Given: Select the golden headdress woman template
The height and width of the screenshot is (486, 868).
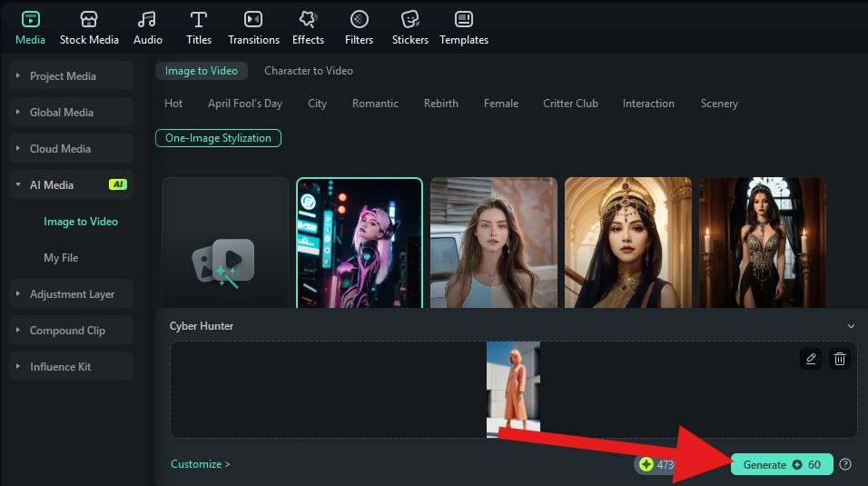Looking at the screenshot, I should coord(628,243).
